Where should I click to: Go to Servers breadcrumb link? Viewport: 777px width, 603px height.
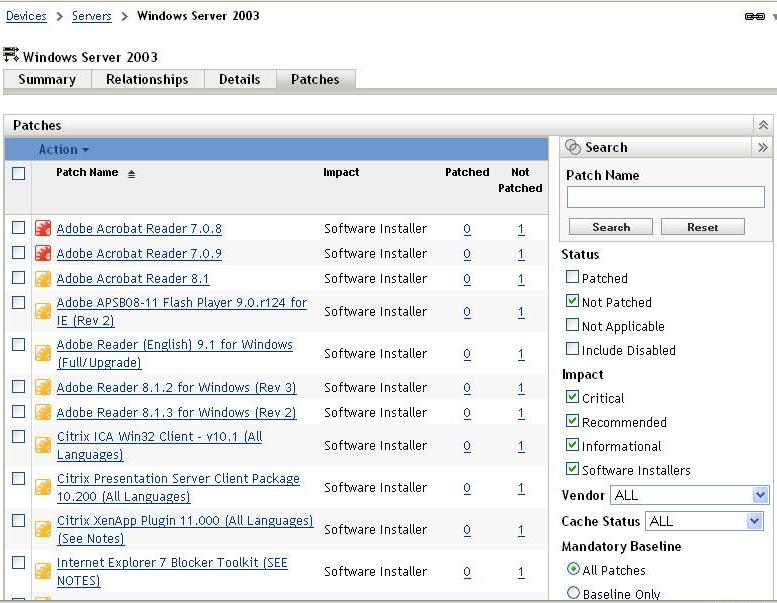(92, 16)
